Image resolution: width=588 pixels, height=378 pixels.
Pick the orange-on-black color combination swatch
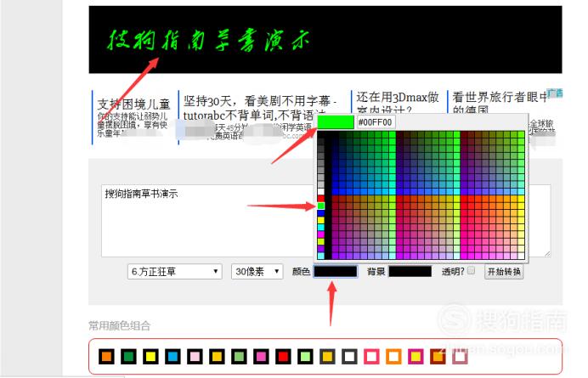click(x=106, y=356)
